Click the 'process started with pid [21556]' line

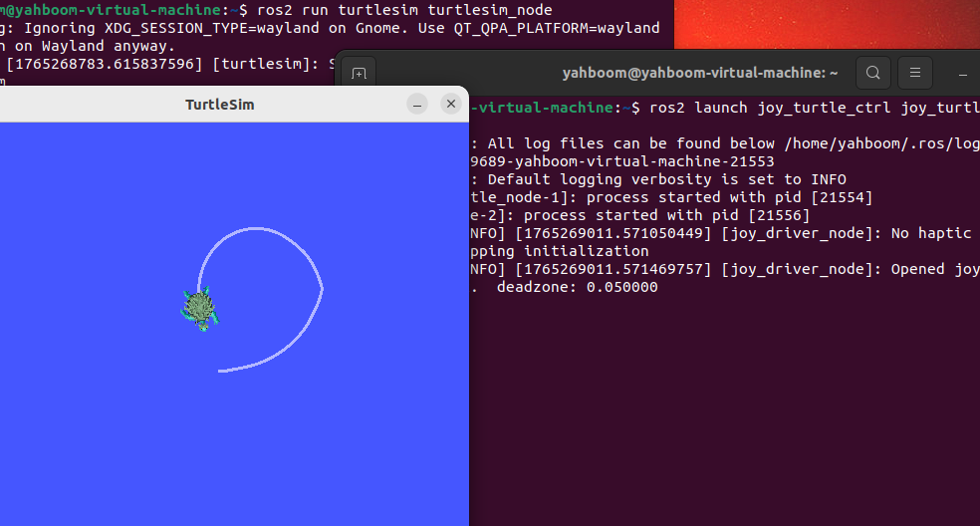click(640, 216)
